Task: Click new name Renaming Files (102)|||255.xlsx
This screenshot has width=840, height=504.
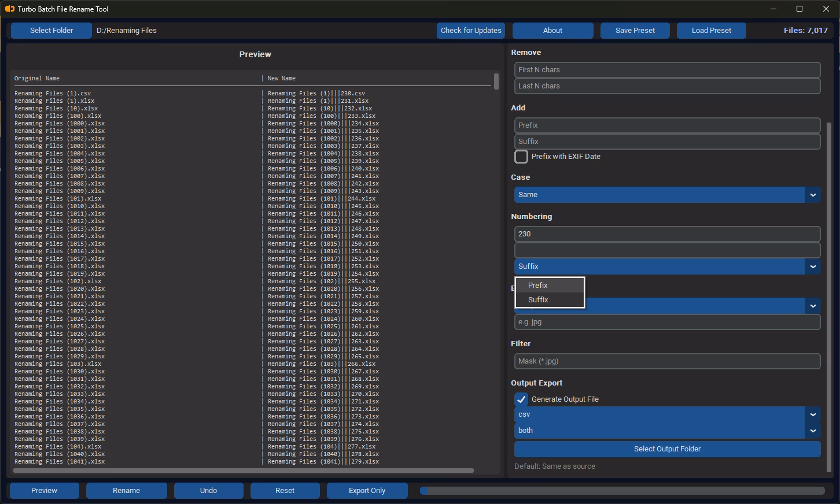Action: coord(322,281)
